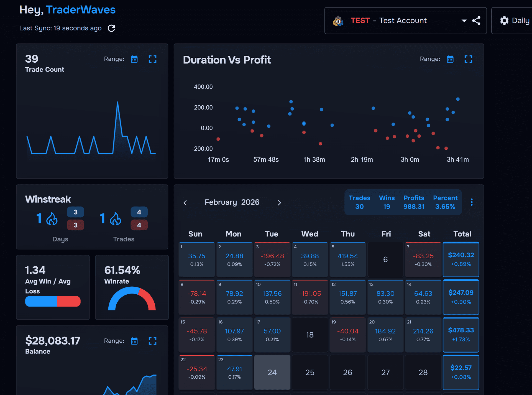Click weekly total $22.57 cell

point(461,373)
